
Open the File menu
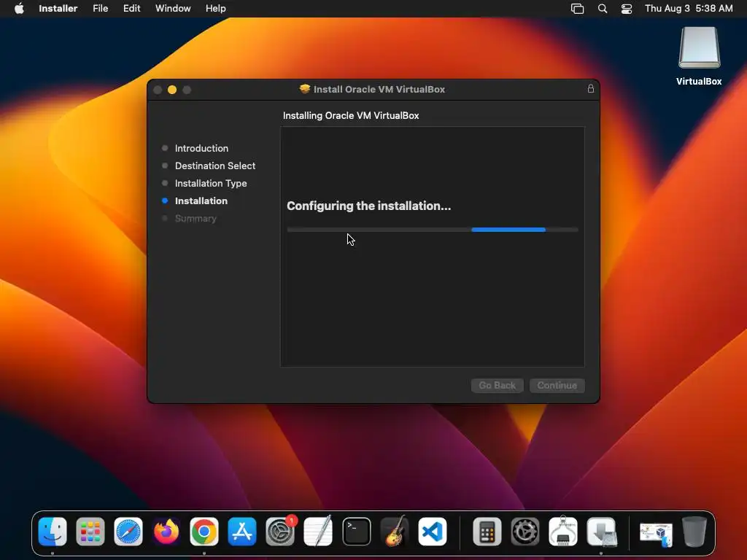point(100,9)
